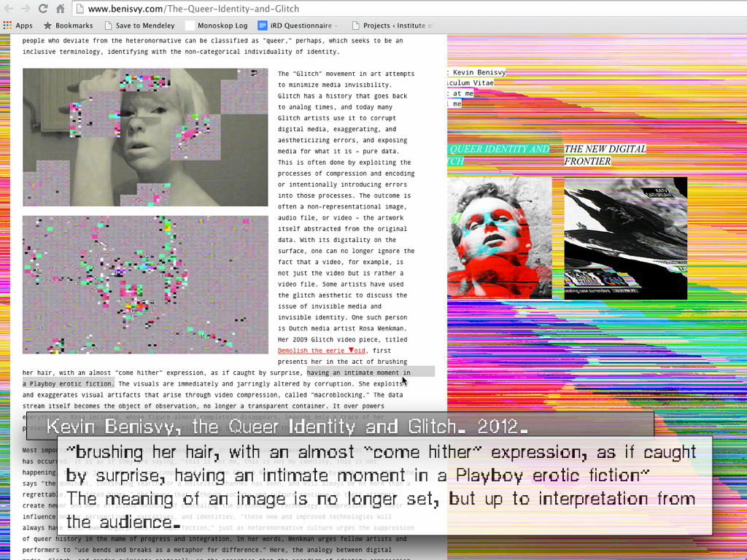Open the Curriculum Vitae sidebar link
This screenshot has height=560, width=747.
pyautogui.click(x=471, y=83)
